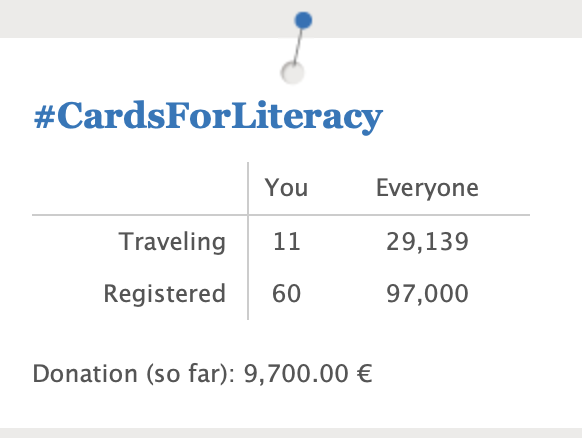Screen dimensions: 582x438
Task: Click the empty top-left table cell
Action: click(140, 188)
